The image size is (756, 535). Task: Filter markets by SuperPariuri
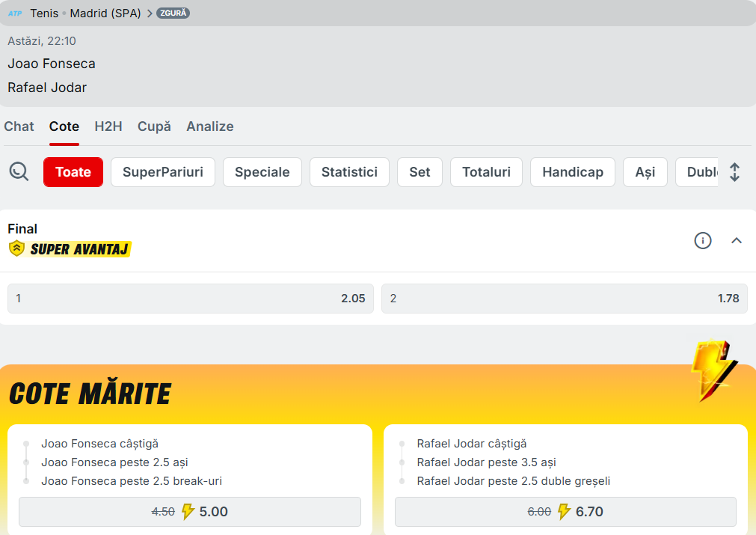coord(162,172)
